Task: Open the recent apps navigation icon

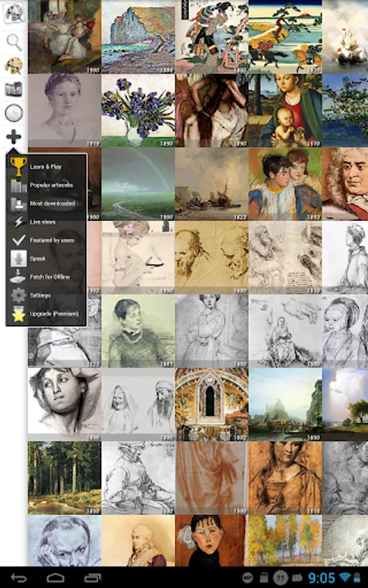Action: 92,578
